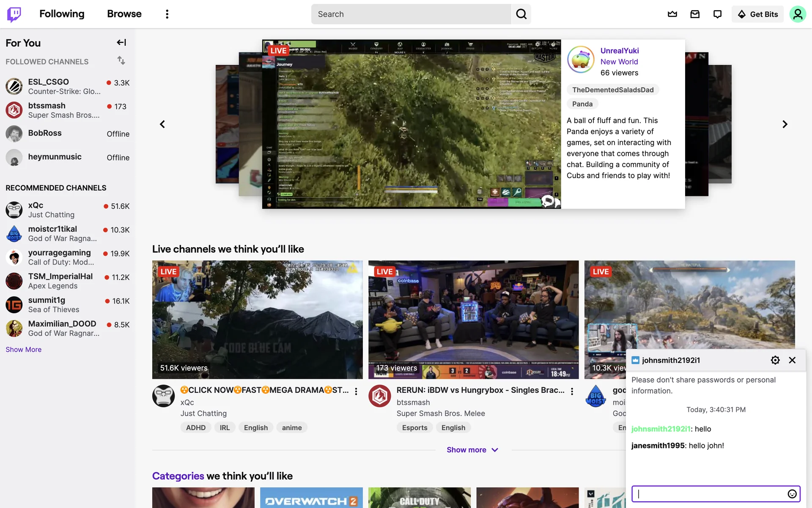Open options menu on xQc stream card
Screen dimensions: 812x508
point(356,391)
